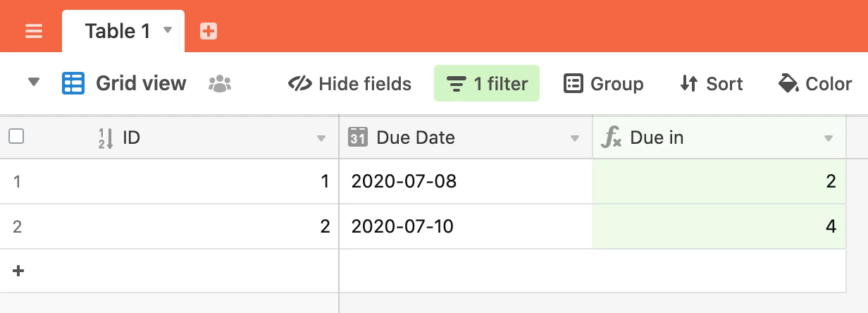868x313 pixels.
Task: Click the Grid view icon
Action: 73,84
